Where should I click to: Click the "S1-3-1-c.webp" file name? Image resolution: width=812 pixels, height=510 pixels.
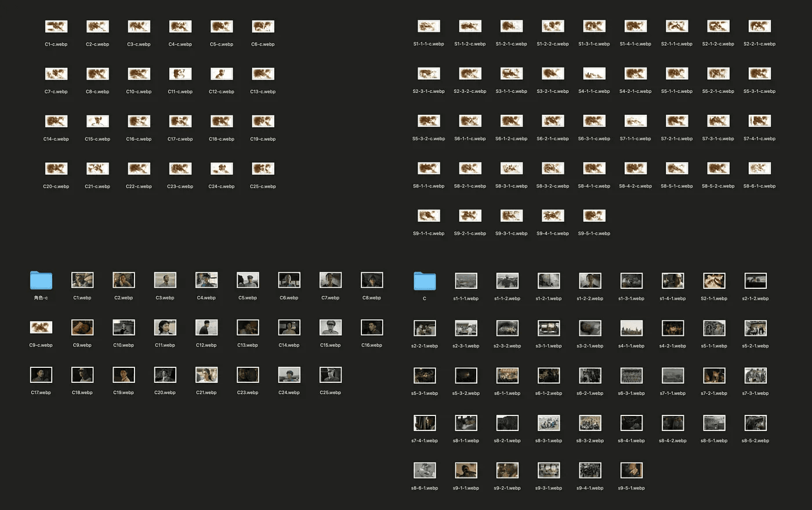click(594, 44)
